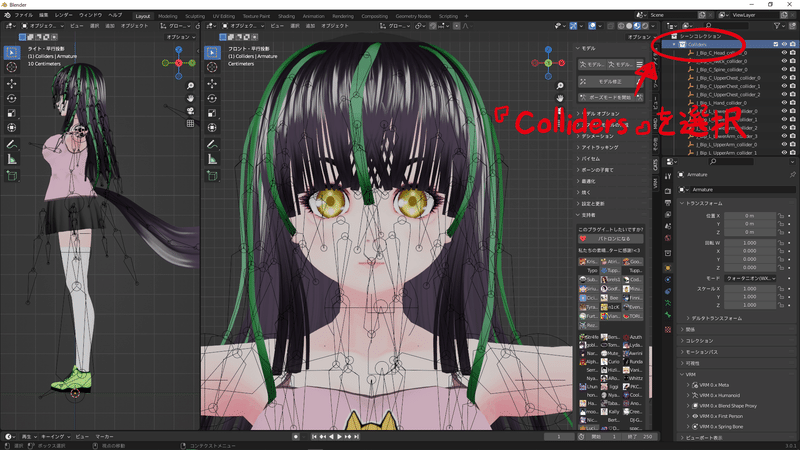The height and width of the screenshot is (450, 800).
Task: Open the ヘルプ menu
Action: click(x=115, y=15)
